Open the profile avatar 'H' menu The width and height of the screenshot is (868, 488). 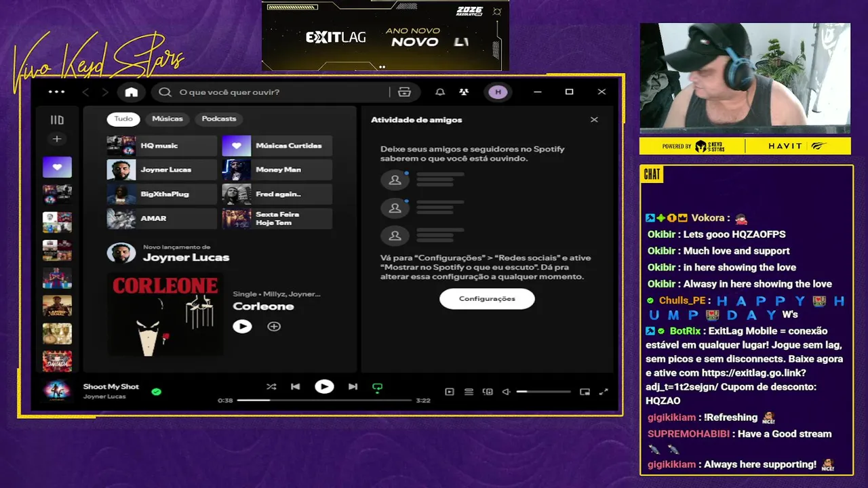498,92
